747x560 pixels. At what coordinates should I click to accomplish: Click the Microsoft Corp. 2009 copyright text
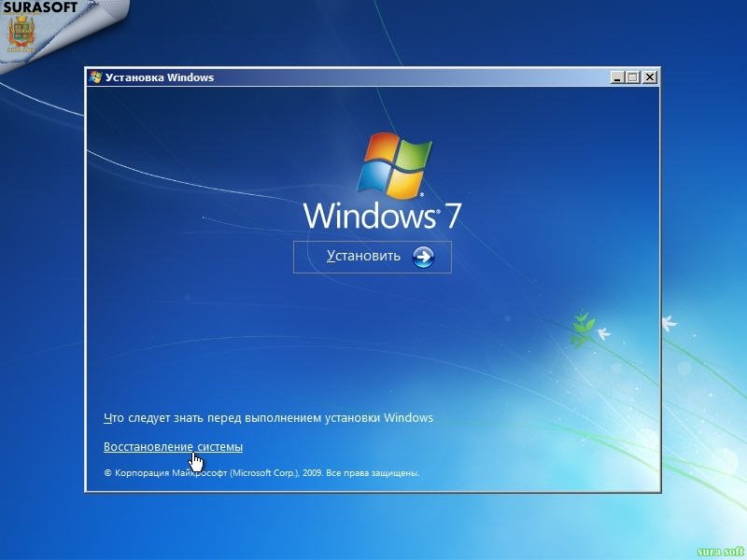pos(261,473)
